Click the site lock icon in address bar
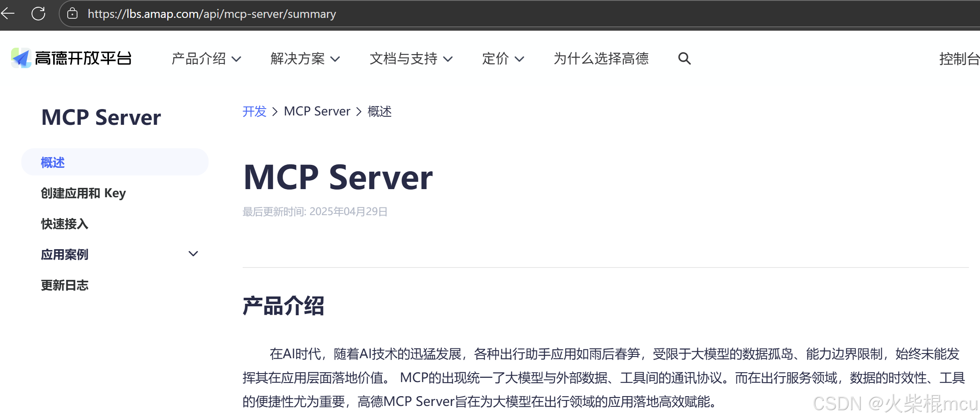This screenshot has height=420, width=980. point(72,14)
